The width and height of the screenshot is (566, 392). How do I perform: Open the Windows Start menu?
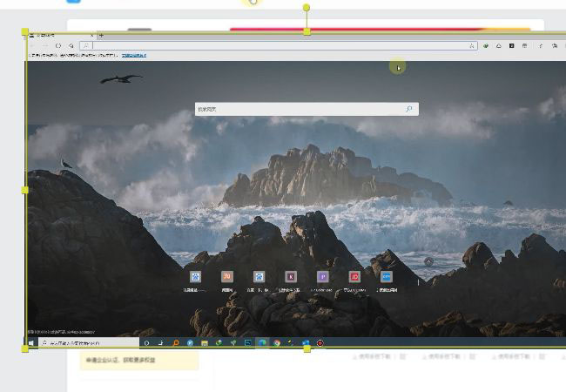coord(31,343)
